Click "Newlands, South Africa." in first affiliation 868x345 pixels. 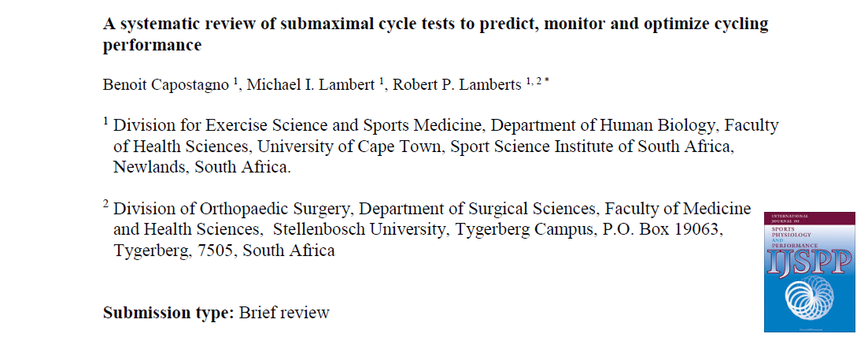pos(201,167)
